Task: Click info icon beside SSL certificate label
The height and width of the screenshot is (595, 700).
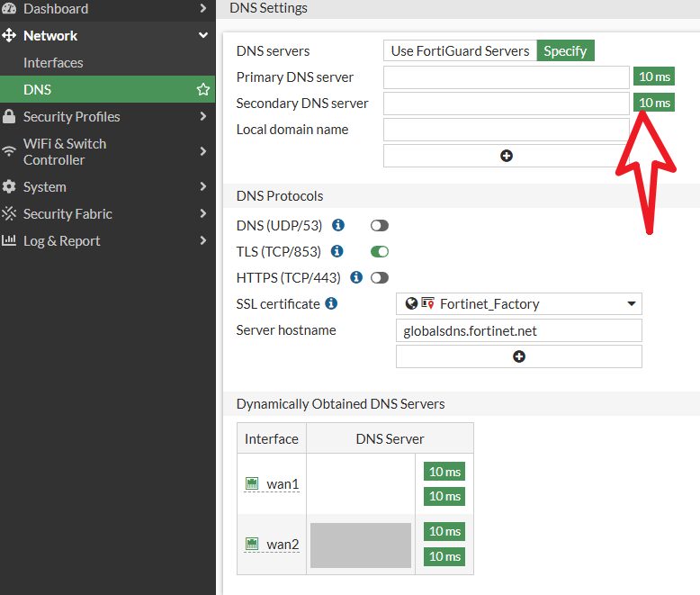Action: pyautogui.click(x=331, y=303)
